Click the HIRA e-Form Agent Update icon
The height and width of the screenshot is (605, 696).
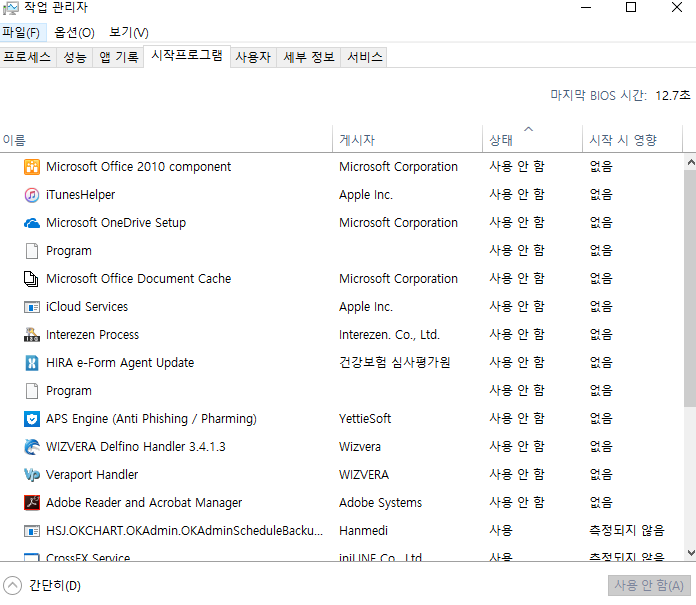tap(32, 363)
